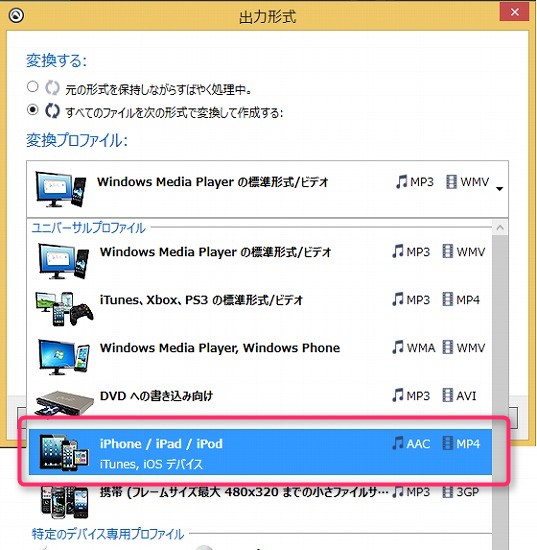This screenshot has width=537, height=550.
Task: Select the keep original format radio button
Action: (33, 86)
